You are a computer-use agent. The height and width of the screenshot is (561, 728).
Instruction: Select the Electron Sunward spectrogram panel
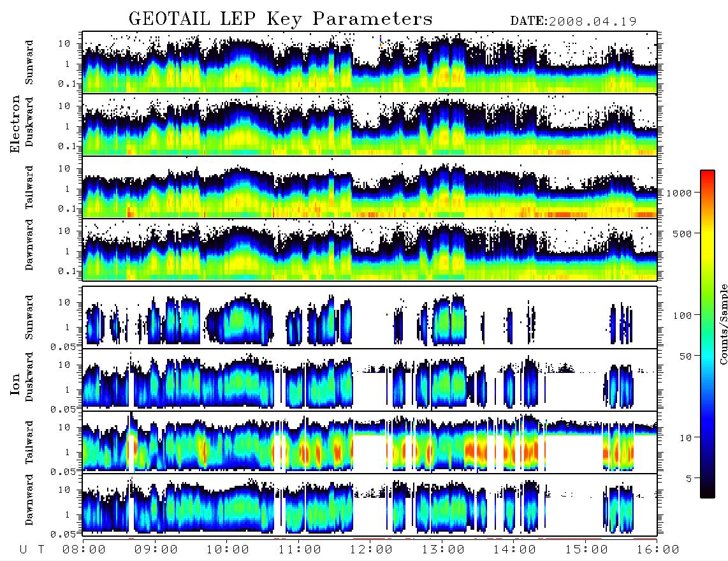click(370, 62)
